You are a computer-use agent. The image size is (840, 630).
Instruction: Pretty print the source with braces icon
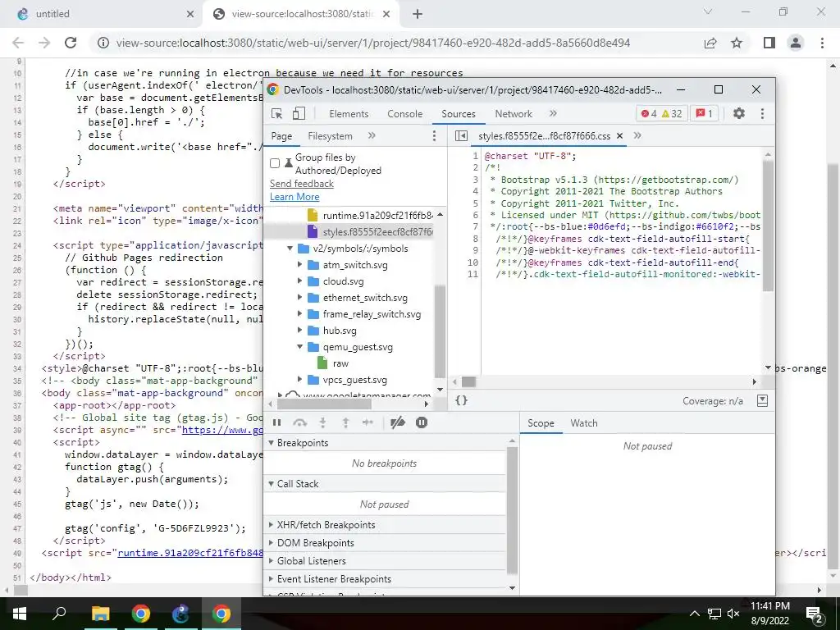[461, 400]
